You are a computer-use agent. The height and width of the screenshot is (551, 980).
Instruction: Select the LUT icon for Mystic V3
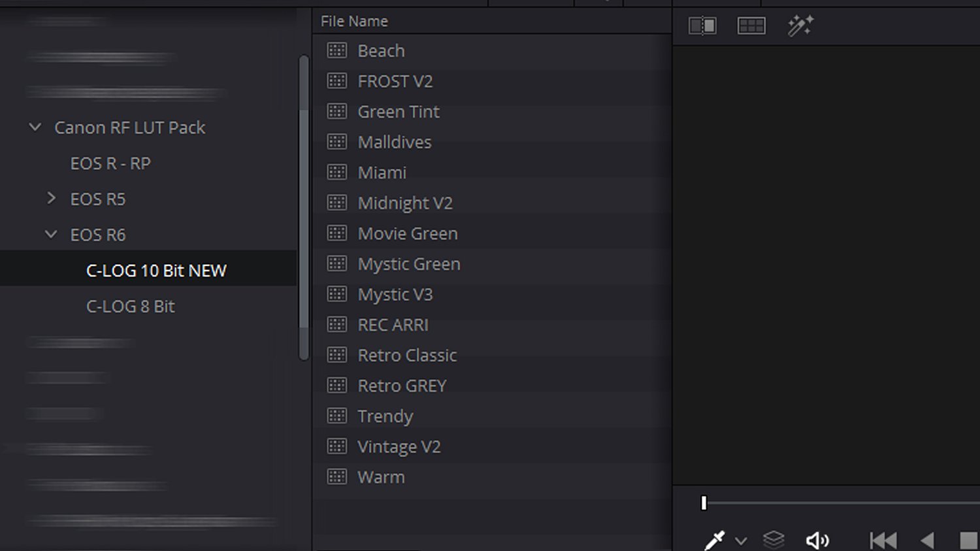click(x=337, y=294)
